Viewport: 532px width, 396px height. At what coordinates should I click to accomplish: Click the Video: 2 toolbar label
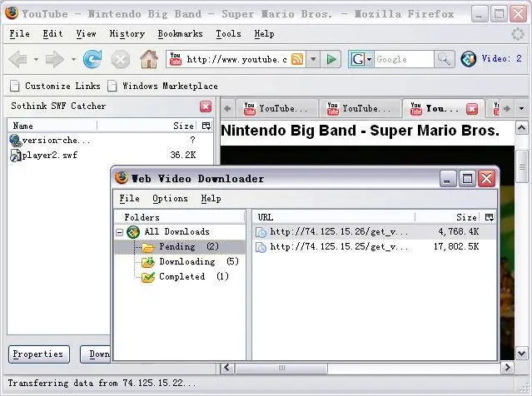(x=501, y=59)
